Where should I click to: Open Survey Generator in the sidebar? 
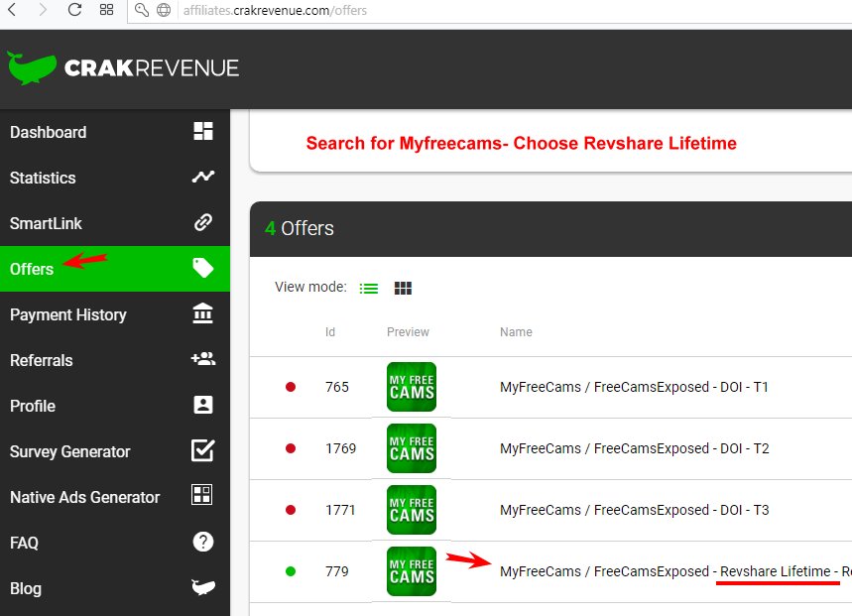coord(115,451)
